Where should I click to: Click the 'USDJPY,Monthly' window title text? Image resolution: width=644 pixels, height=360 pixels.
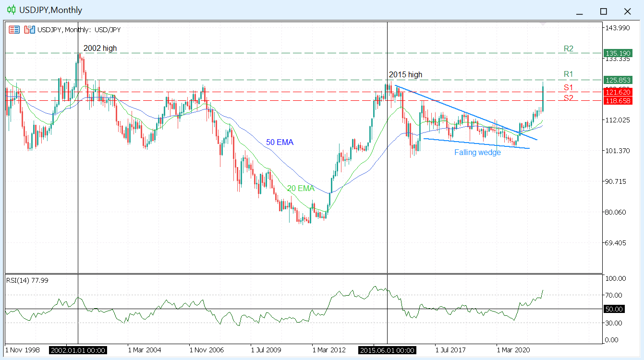click(x=51, y=10)
